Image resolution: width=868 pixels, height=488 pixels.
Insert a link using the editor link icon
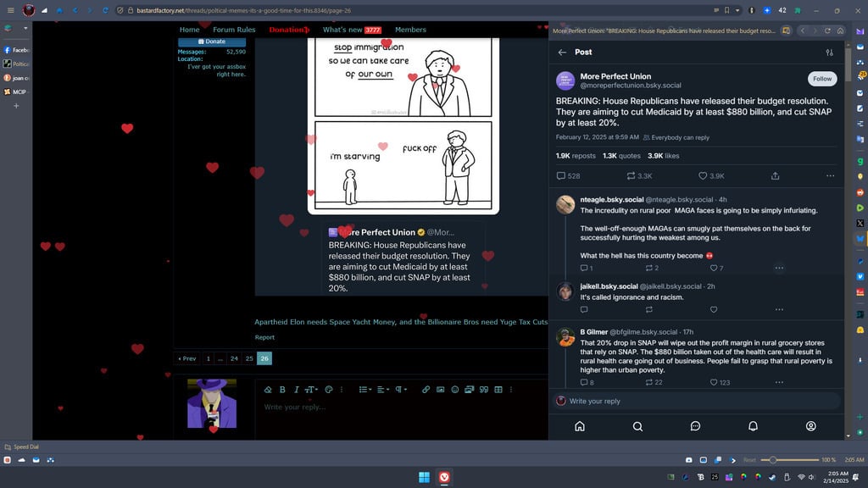click(426, 390)
